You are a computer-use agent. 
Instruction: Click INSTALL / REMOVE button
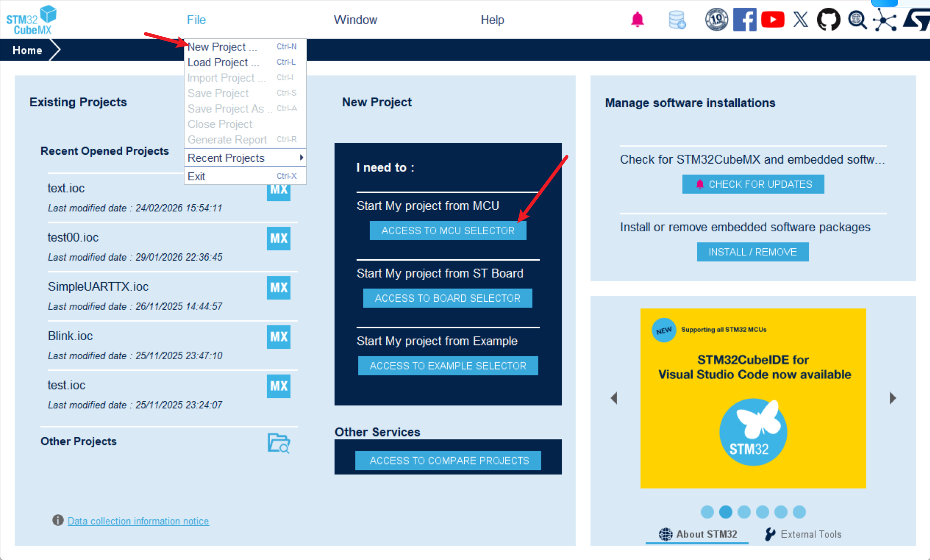(753, 252)
